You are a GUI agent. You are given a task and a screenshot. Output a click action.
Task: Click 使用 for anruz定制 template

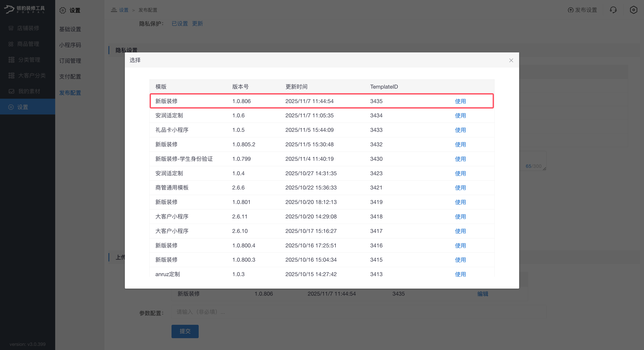460,274
